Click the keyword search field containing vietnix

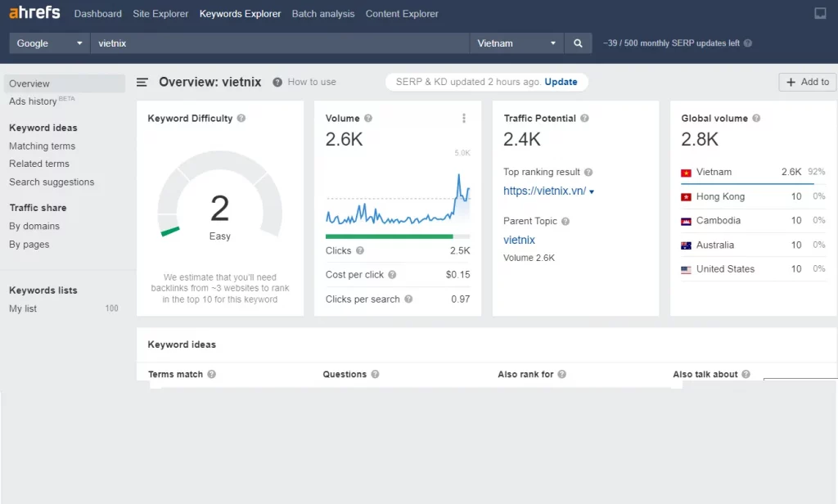(280, 43)
